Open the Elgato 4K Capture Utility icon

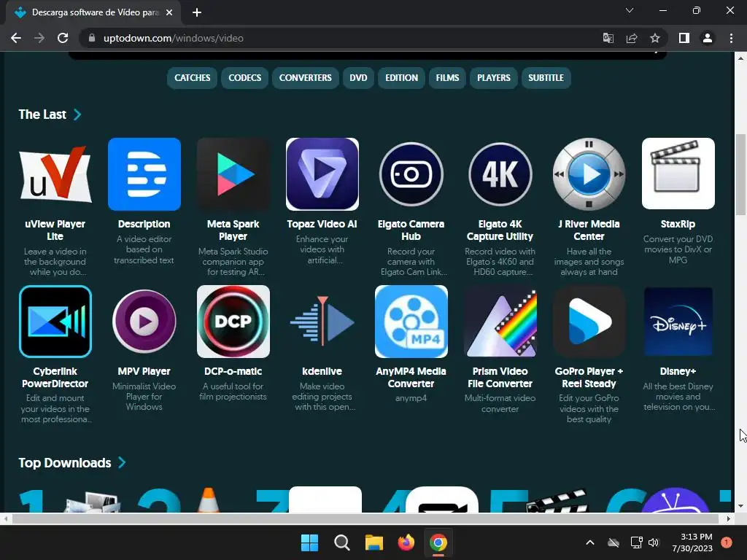pyautogui.click(x=500, y=174)
